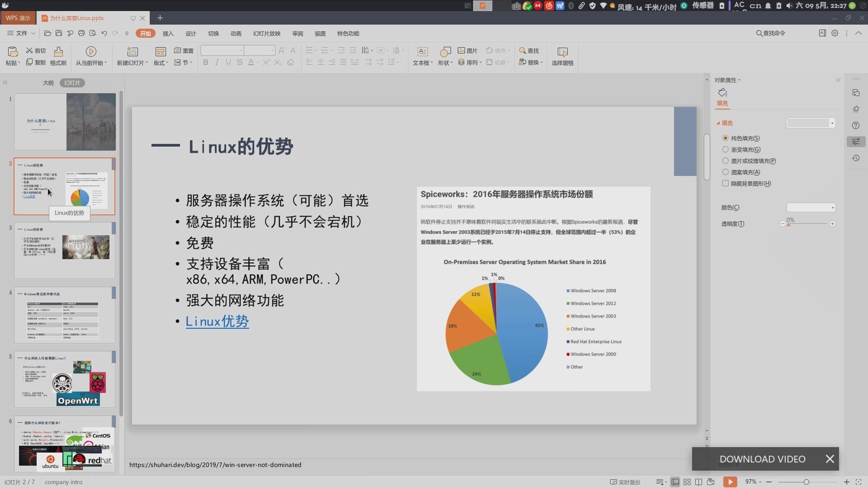868x488 pixels.
Task: Open the Shapes (形状) tool
Action: point(445,52)
